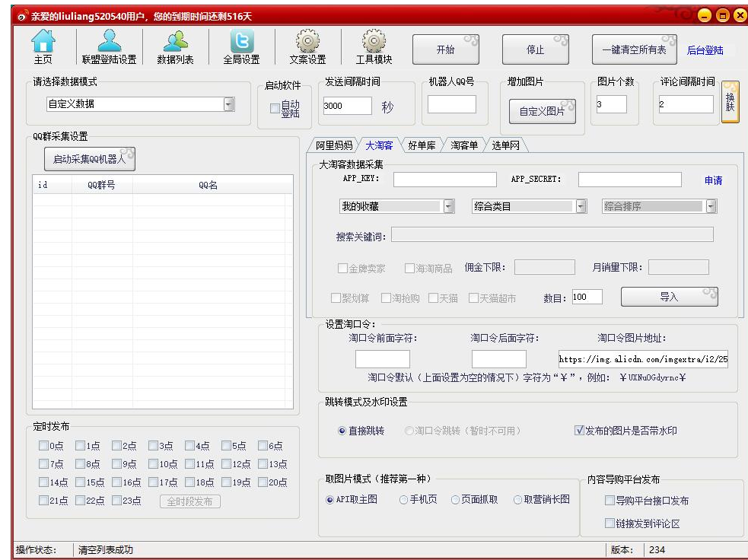The height and width of the screenshot is (560, 748).
Task: Click the maximize button in the title bar
Action: pyautogui.click(x=723, y=16)
